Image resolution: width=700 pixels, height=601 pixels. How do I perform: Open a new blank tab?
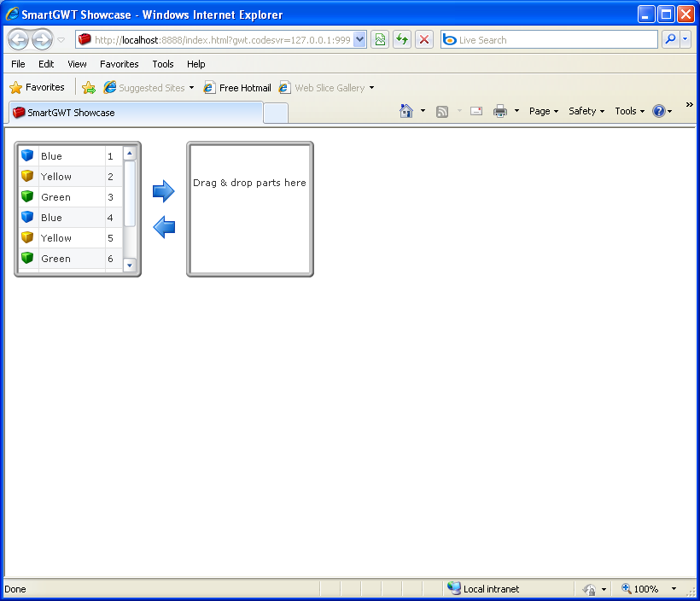coord(276,113)
